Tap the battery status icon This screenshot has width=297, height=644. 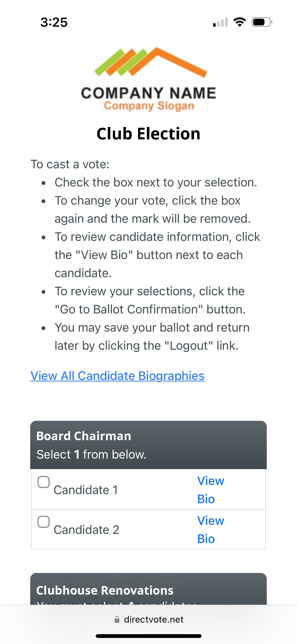point(262,22)
